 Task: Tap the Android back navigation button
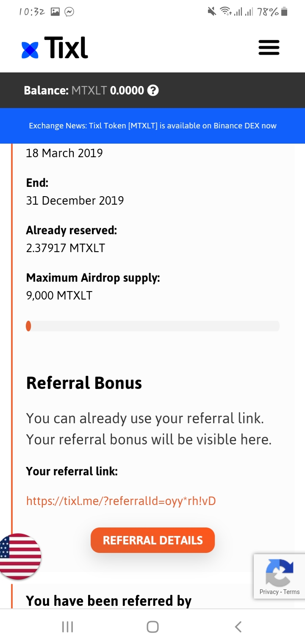click(x=238, y=627)
